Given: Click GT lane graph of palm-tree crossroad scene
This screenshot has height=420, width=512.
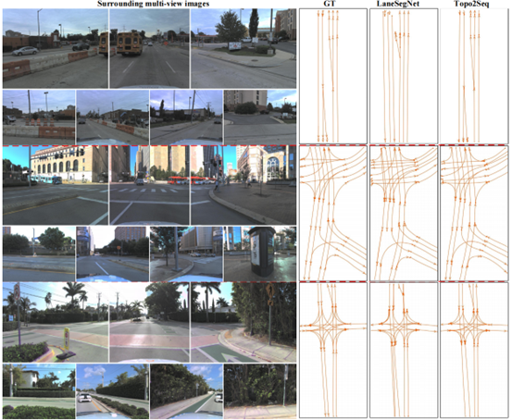Looking at the screenshot, I should tap(333, 351).
